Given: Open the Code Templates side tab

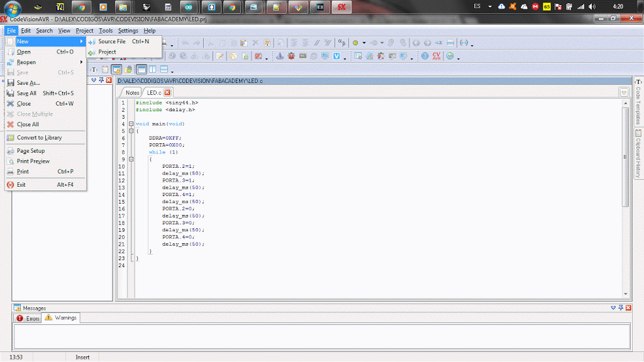Looking at the screenshot, I should coord(638,102).
